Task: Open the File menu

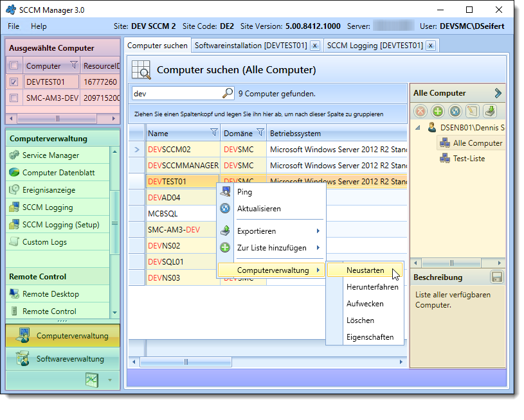Action: pos(14,26)
